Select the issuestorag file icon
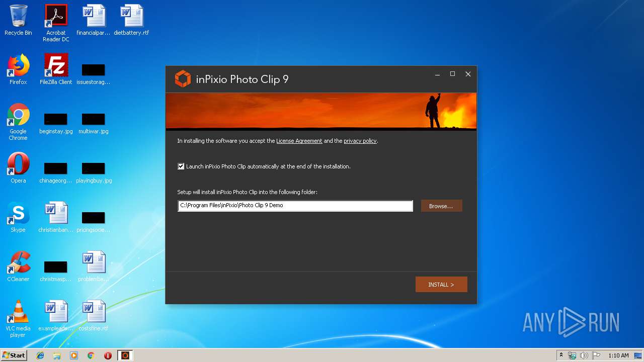This screenshot has width=644, height=362. point(94,74)
